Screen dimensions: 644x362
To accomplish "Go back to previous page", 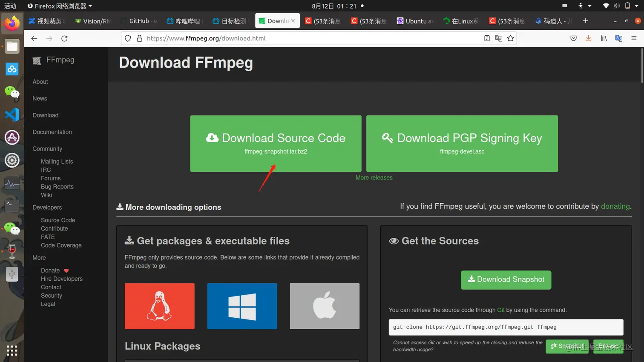I will tap(34, 38).
